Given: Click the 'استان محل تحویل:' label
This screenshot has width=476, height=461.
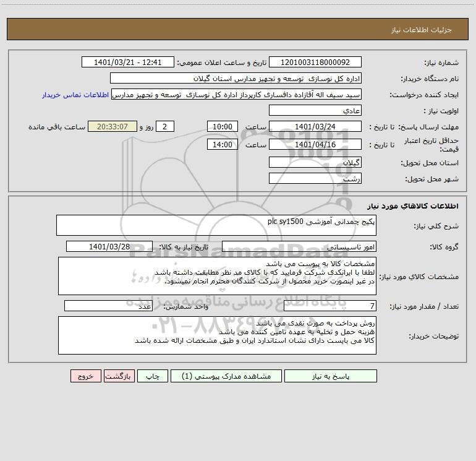Looking at the screenshot, I should click(x=430, y=163).
